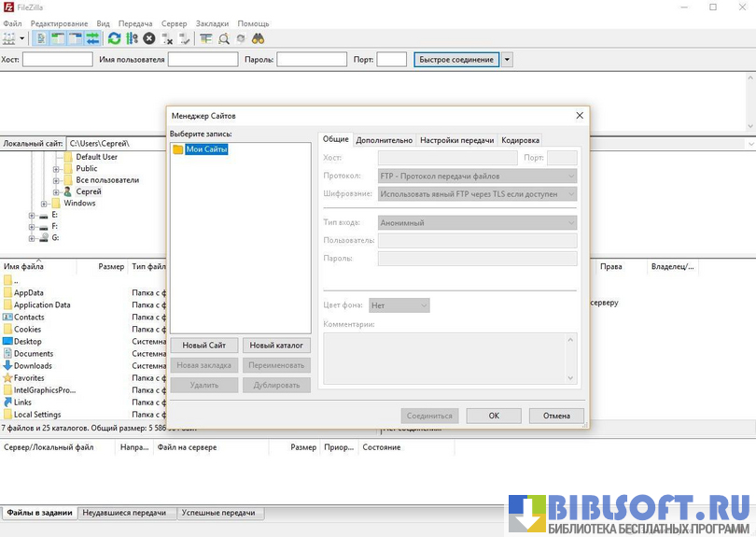Click the directory comparison magnifier icon

[224, 39]
